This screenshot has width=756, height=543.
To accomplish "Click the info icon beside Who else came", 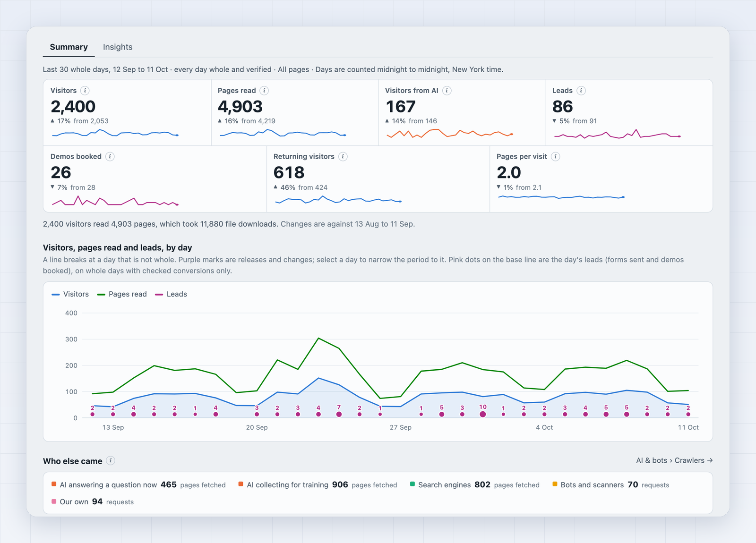I will tap(111, 461).
